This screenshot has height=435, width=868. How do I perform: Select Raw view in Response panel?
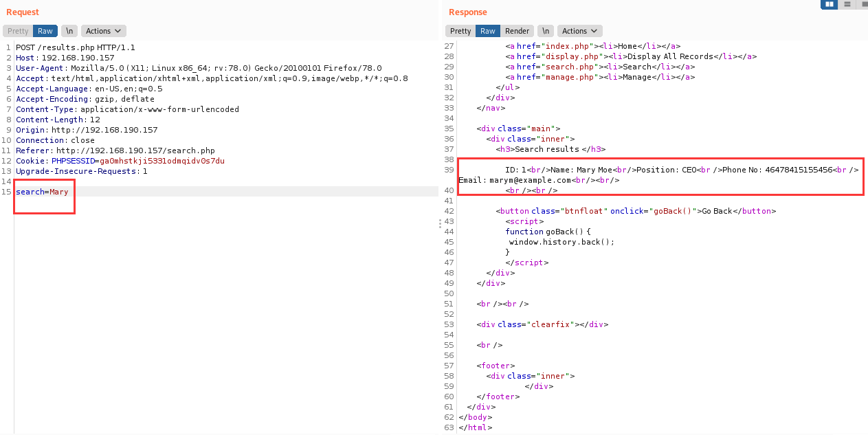[x=488, y=31]
